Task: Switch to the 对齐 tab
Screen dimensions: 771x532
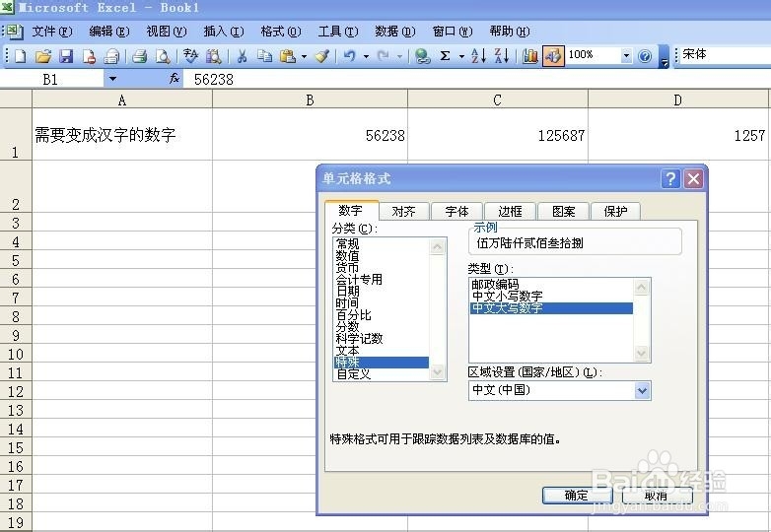Action: (404, 212)
